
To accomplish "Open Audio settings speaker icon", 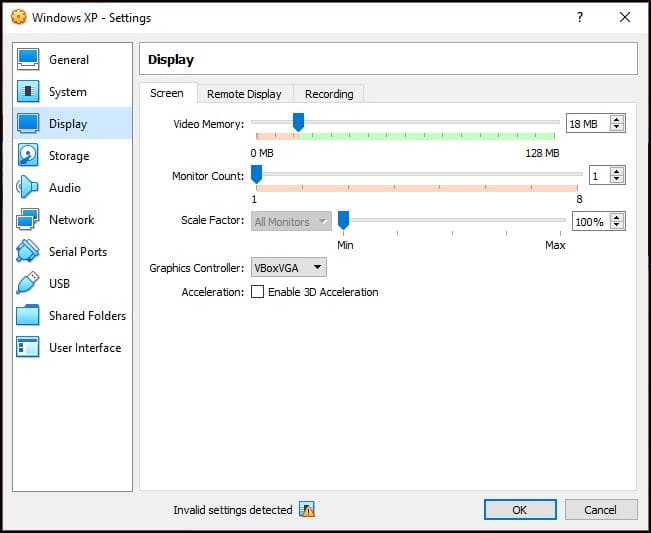I will click(28, 188).
